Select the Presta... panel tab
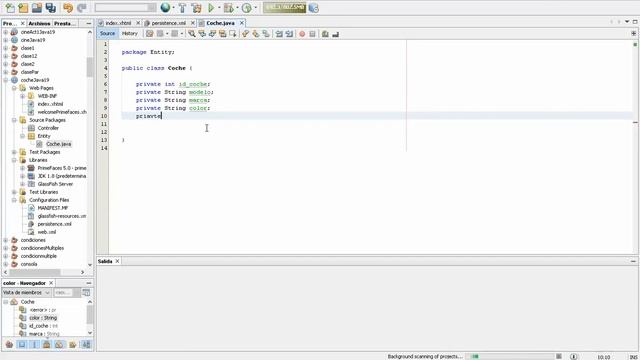The width and height of the screenshot is (640, 360). 65,24
